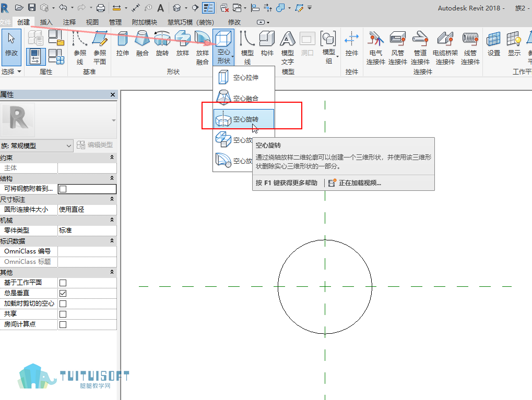Click the 修改 arrow tool in ribbon
The height and width of the screenshot is (400, 532).
point(11,47)
